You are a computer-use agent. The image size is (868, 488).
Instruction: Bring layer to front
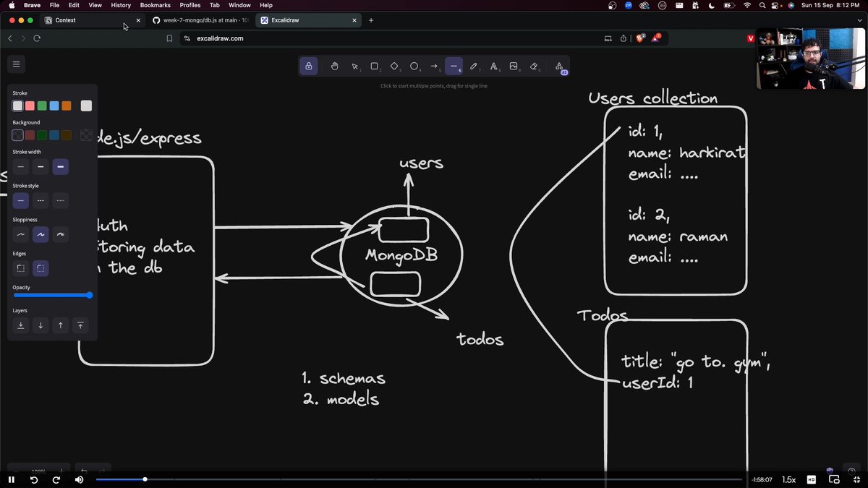click(x=80, y=325)
